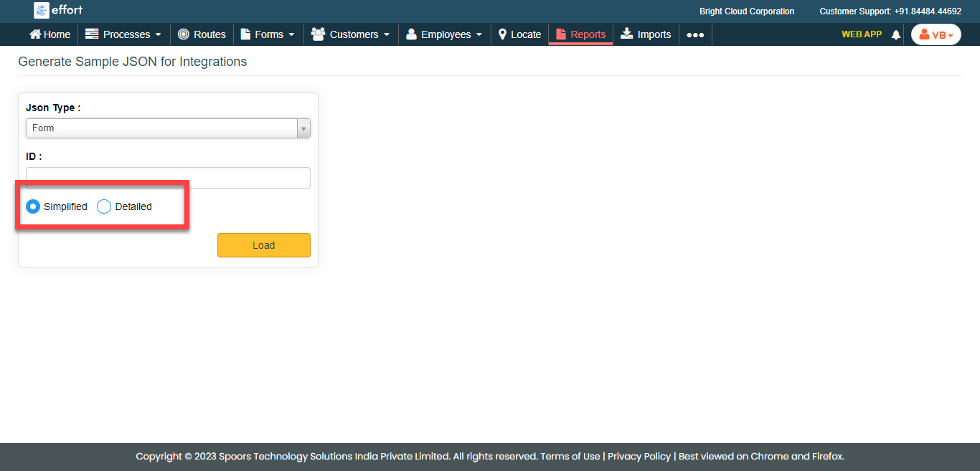Click the Reports document icon
This screenshot has height=471, width=980.
pos(561,34)
